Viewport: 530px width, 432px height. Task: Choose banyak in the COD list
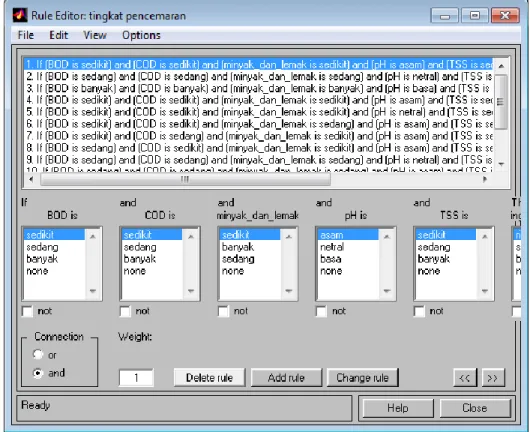152,259
